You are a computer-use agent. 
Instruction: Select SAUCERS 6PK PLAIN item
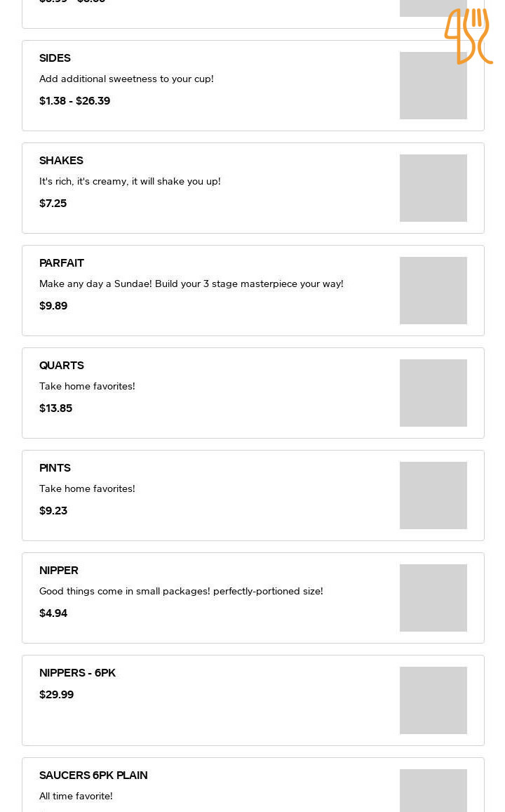[x=93, y=776]
